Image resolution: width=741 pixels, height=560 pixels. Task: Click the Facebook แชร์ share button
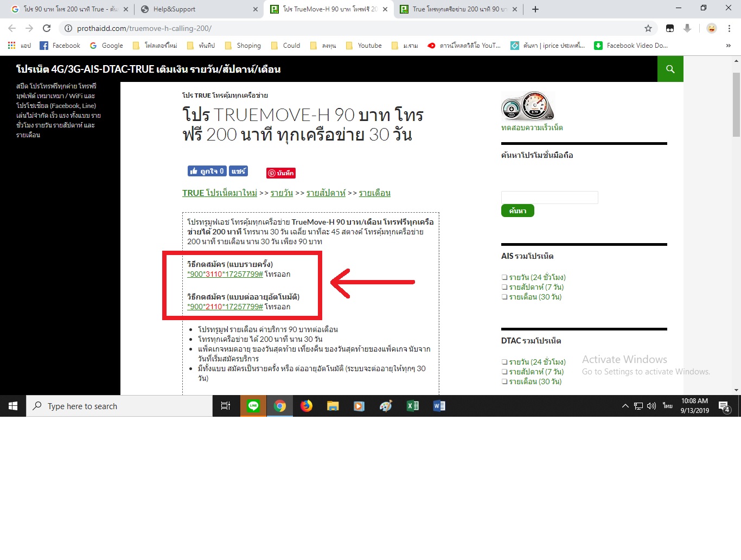[238, 171]
